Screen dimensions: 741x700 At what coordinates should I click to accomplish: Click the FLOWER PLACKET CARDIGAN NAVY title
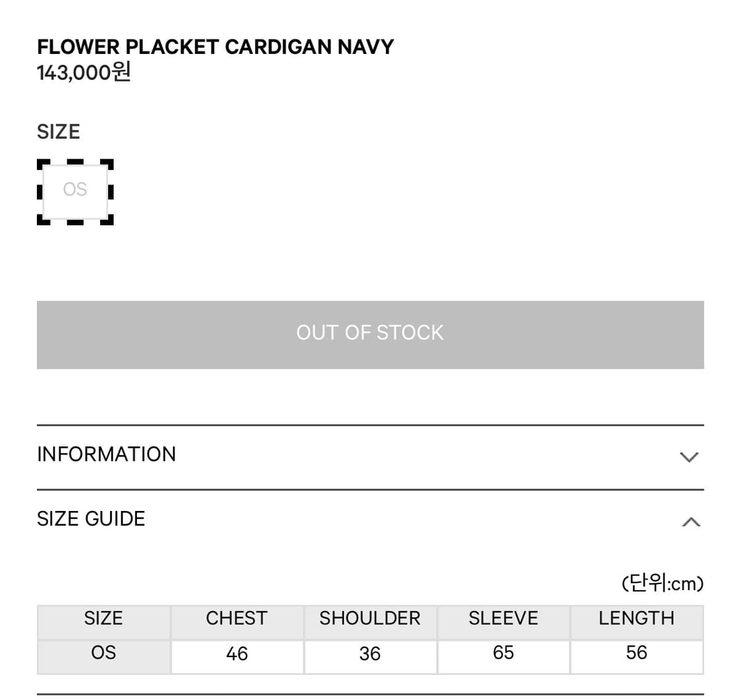(215, 46)
